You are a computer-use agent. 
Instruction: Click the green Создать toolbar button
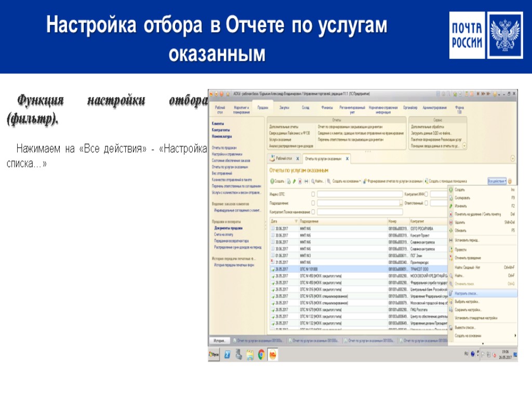tap(277, 181)
